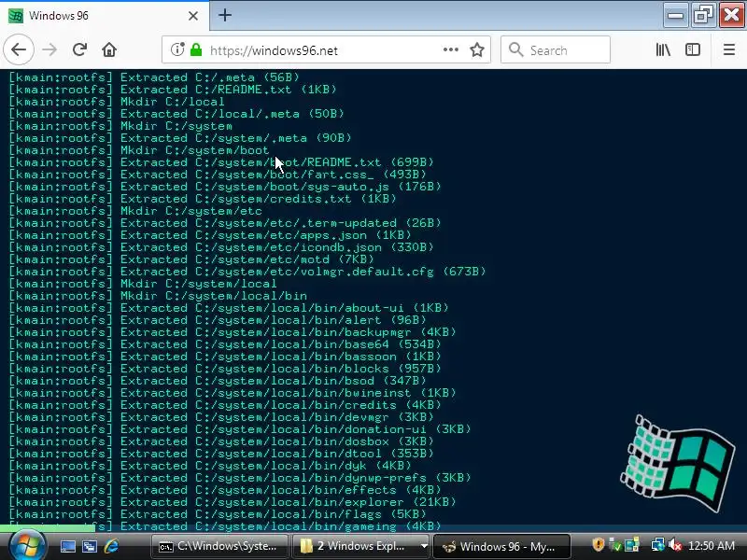Image resolution: width=747 pixels, height=560 pixels.
Task: View the secure connection padlock details
Action: tap(196, 49)
